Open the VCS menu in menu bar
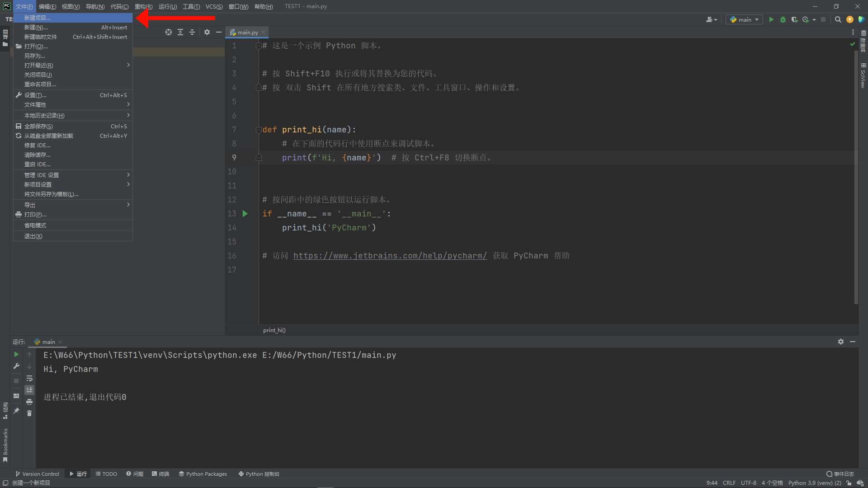The height and width of the screenshot is (488, 868). 214,6
